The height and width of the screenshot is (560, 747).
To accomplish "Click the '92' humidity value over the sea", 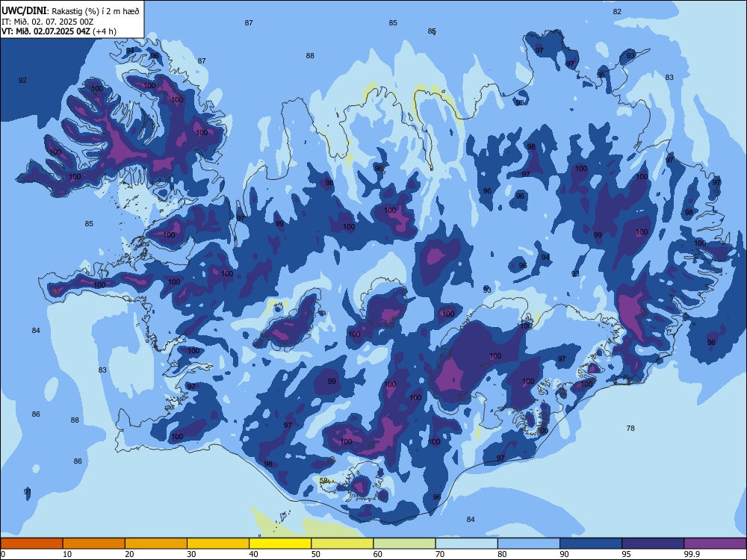I will point(22,80).
